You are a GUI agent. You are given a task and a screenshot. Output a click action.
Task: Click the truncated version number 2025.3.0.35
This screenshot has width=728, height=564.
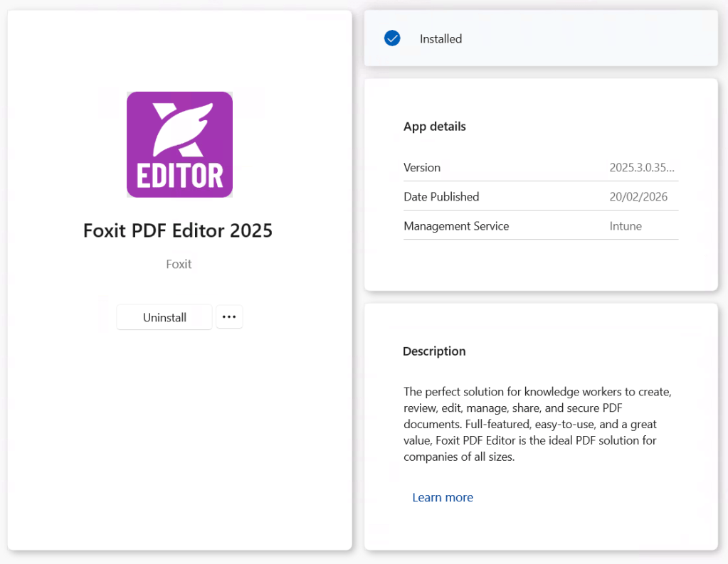pos(641,168)
